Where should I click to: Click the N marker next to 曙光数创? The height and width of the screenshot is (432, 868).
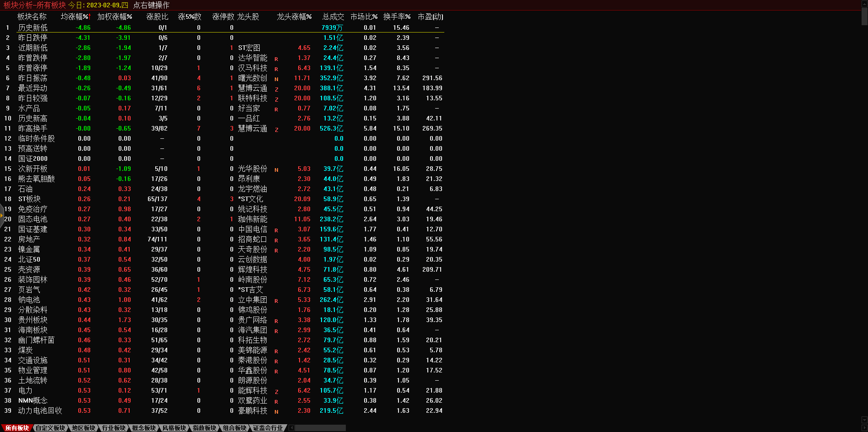276,79
